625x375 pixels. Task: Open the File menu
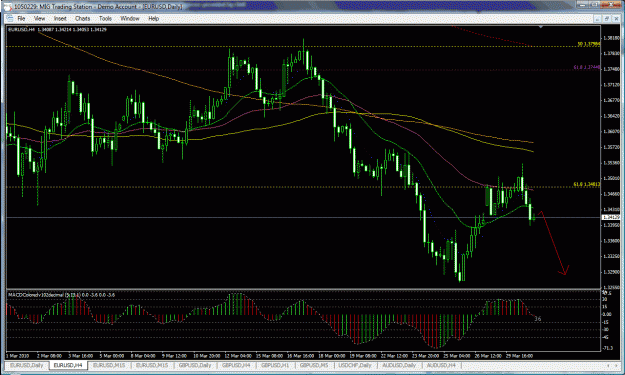click(21, 18)
